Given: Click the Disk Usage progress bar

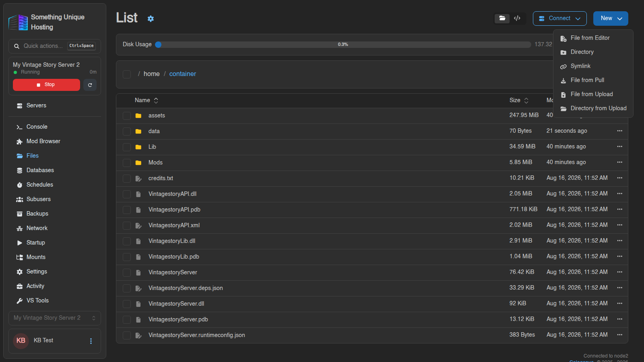Looking at the screenshot, I should (x=343, y=45).
